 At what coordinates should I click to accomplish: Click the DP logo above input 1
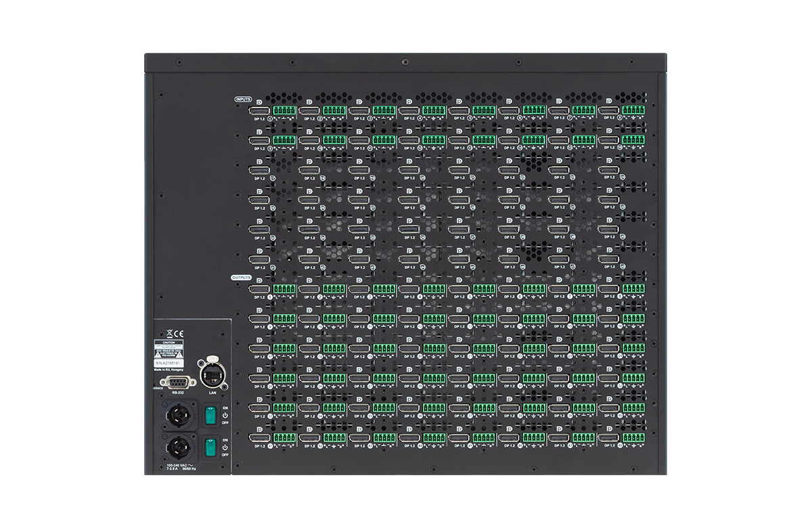(x=258, y=102)
